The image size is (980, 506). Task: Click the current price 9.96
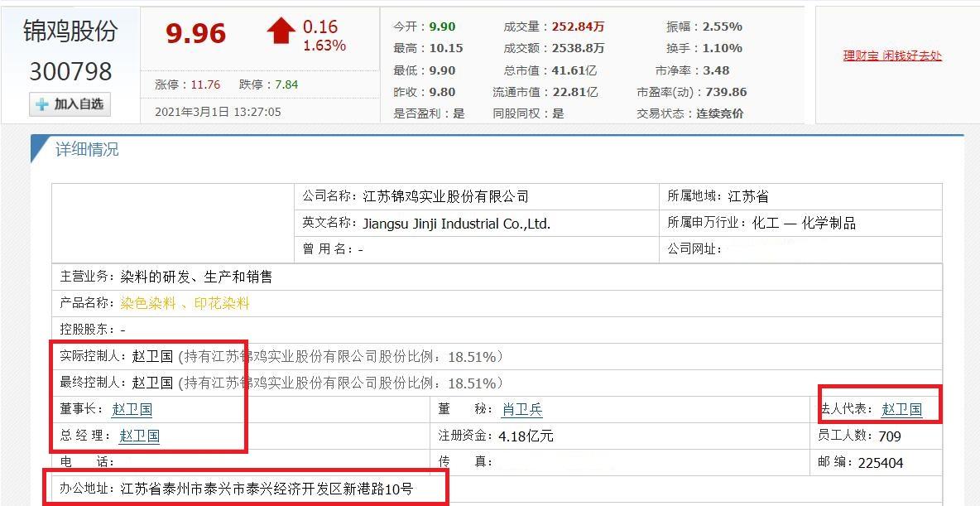click(195, 33)
